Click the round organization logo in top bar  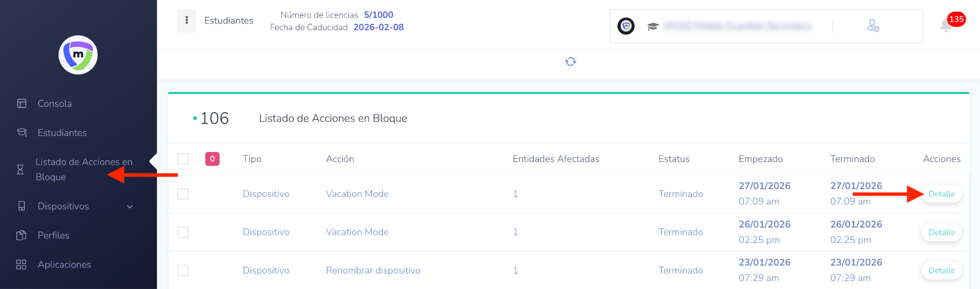click(x=626, y=26)
